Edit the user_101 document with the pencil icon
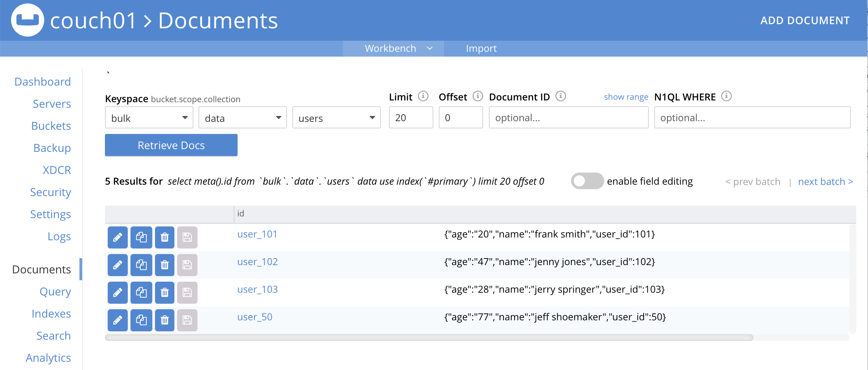 117,237
